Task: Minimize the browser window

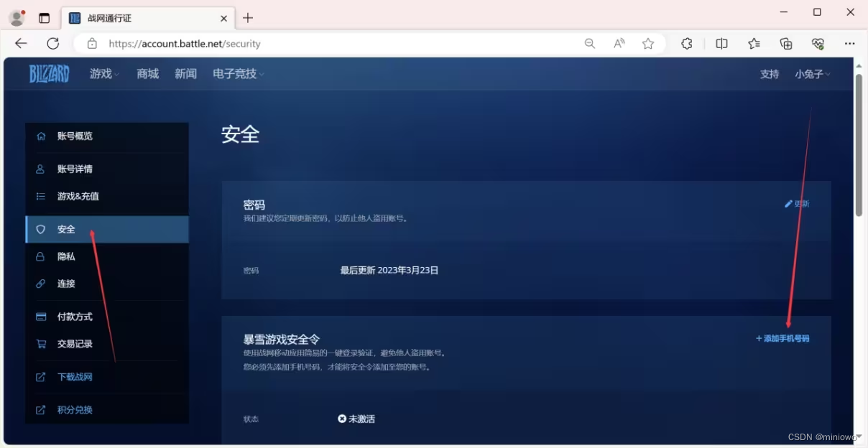Action: tap(784, 12)
